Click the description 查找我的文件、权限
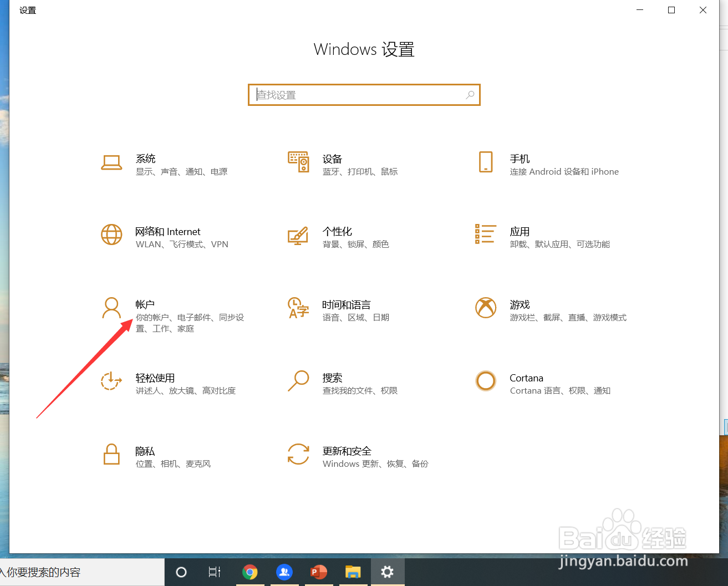The height and width of the screenshot is (586, 728). coord(360,391)
